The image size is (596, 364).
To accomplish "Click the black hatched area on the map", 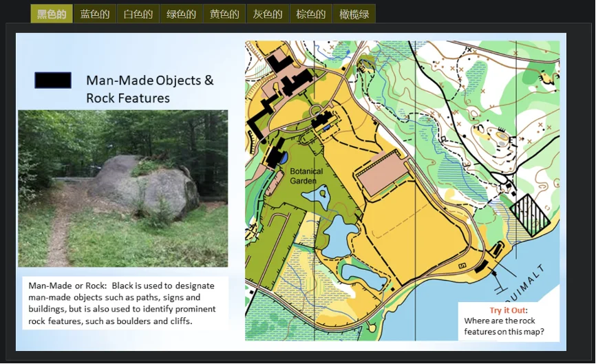I will click(530, 215).
